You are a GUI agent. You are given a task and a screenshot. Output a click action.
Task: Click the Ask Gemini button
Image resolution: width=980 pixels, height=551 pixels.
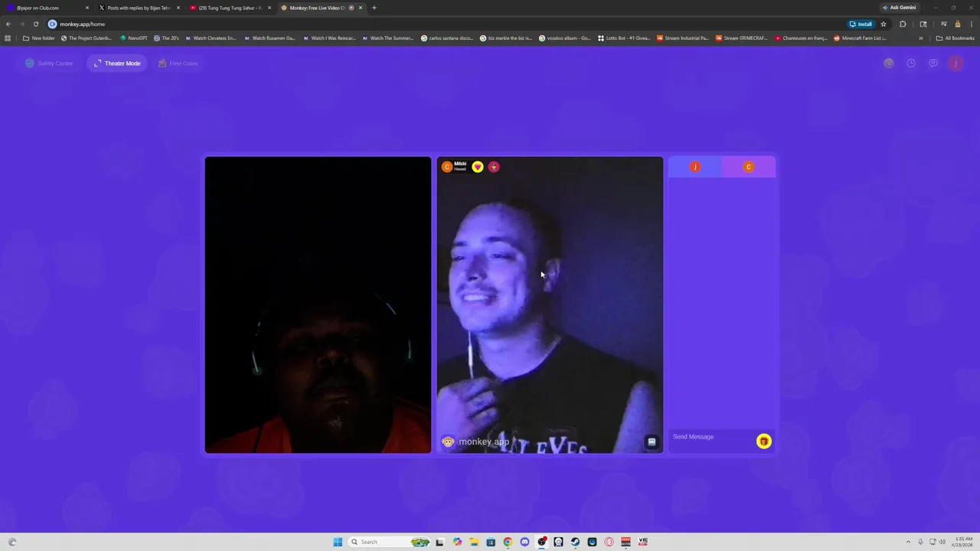click(899, 8)
